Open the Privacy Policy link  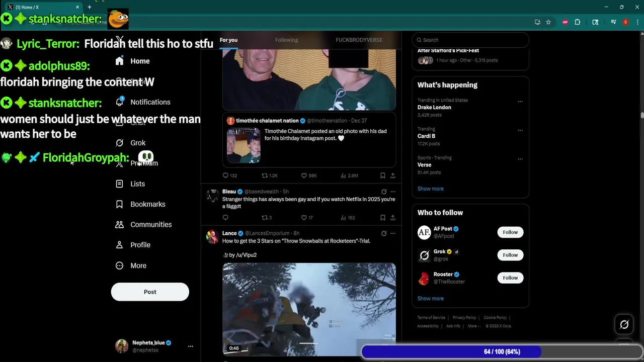(x=464, y=318)
